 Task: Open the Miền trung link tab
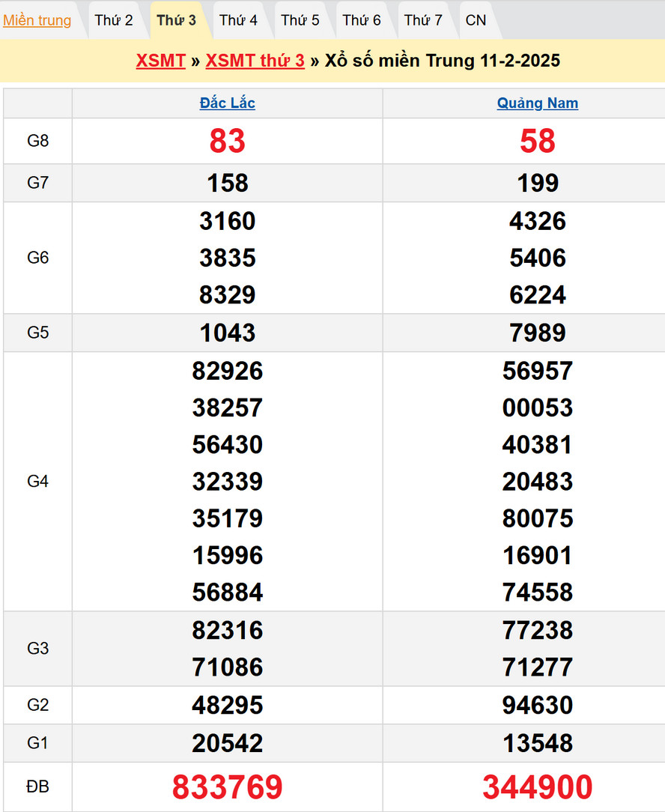(37, 20)
